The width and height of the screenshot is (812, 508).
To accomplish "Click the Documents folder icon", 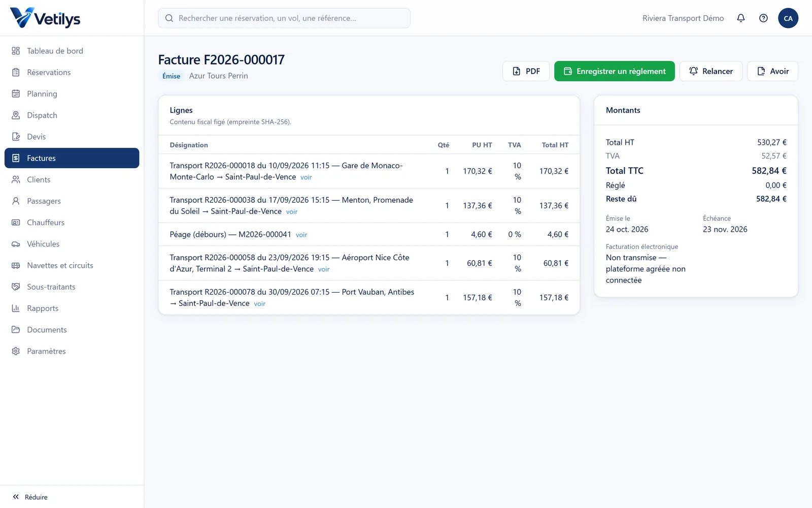I will click(16, 330).
